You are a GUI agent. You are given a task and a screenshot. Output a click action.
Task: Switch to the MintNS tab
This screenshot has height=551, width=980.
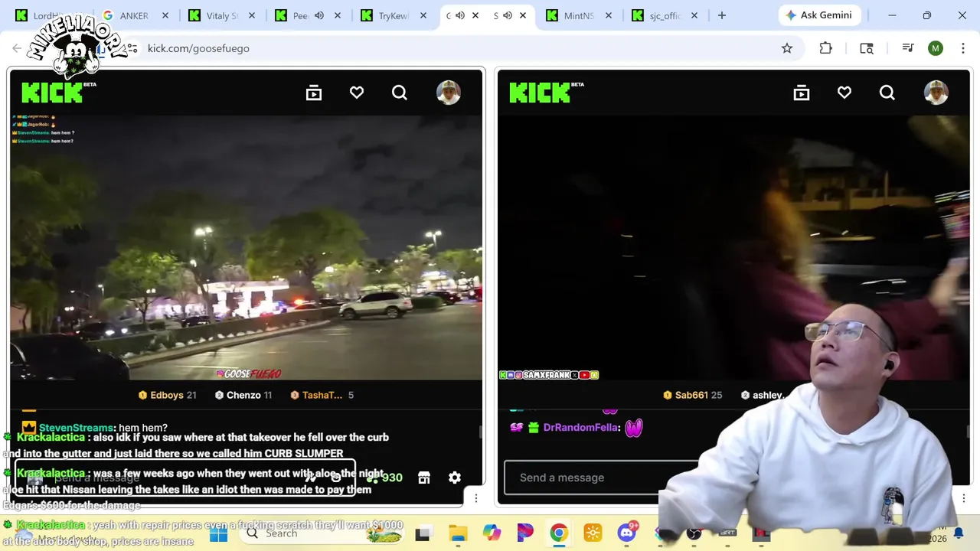(x=578, y=15)
